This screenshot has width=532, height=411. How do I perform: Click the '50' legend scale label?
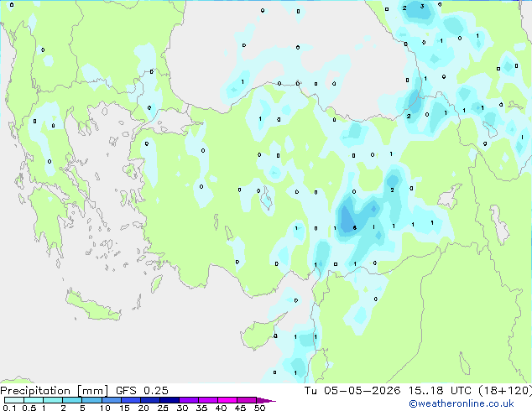pyautogui.click(x=259, y=408)
